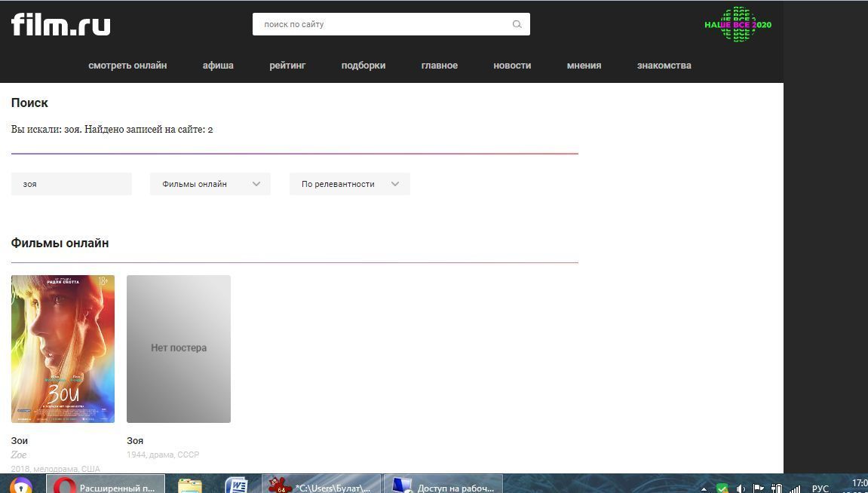This screenshot has width=868, height=493.
Task: Open Opera browser in the taskbar
Action: (106, 486)
